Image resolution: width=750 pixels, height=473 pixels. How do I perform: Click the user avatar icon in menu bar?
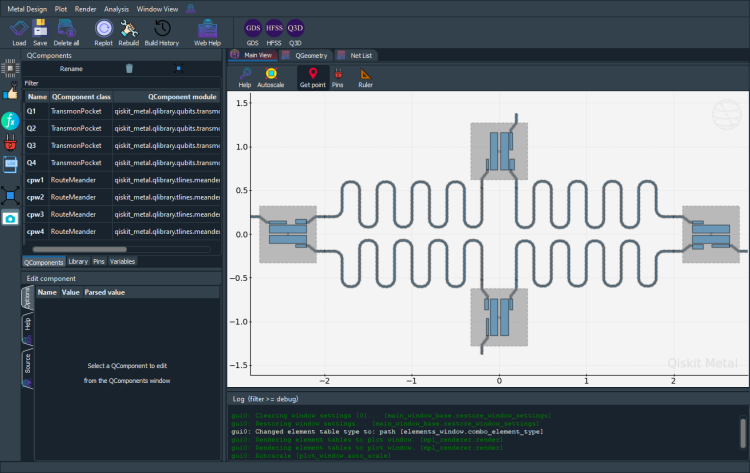pyautogui.click(x=190, y=9)
